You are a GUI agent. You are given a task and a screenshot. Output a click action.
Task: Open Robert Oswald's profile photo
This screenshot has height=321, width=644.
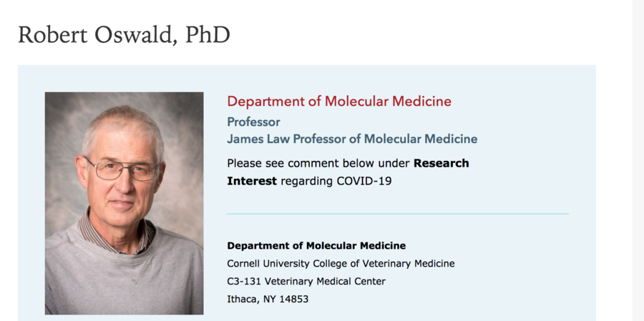tap(124, 203)
